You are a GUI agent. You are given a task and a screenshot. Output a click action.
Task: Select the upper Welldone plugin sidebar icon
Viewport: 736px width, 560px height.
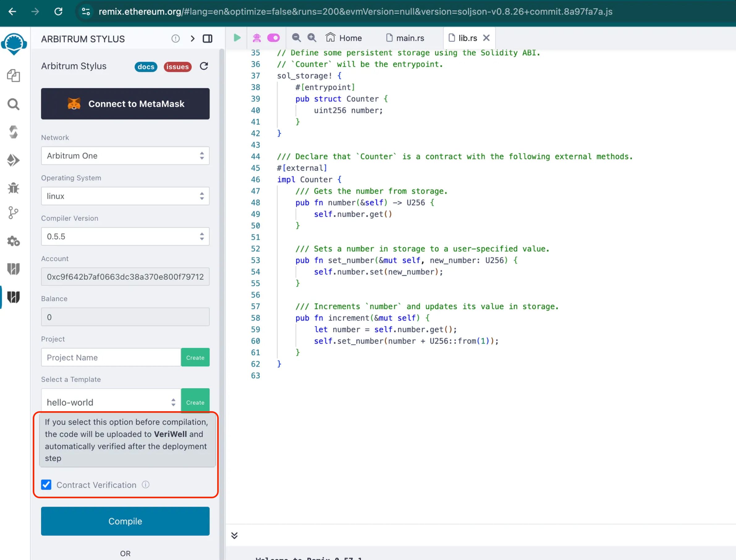pos(13,269)
